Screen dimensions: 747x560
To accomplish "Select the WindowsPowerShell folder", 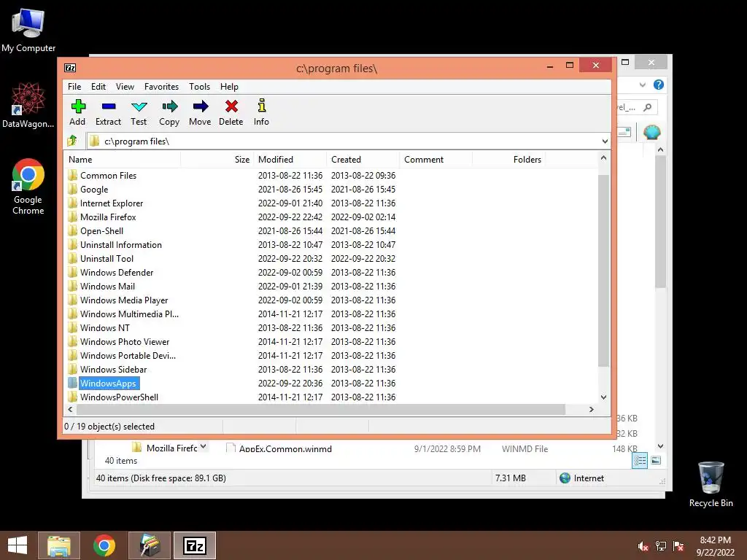I will pos(119,397).
